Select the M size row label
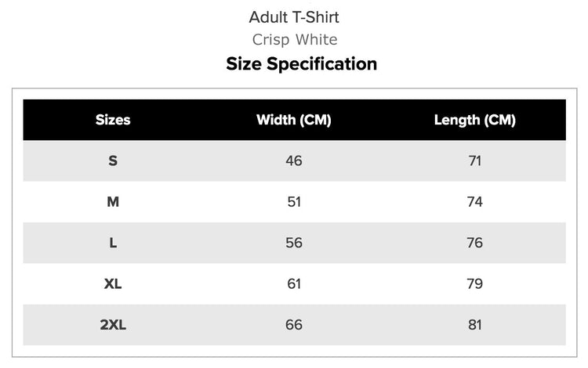The width and height of the screenshot is (588, 368). (x=113, y=202)
